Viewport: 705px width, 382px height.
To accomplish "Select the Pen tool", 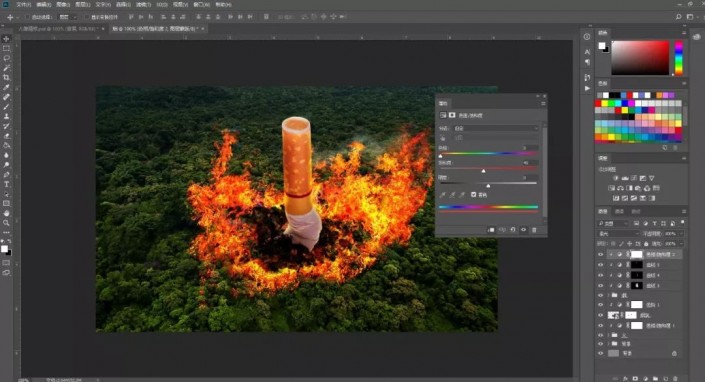I will pyautogui.click(x=6, y=174).
